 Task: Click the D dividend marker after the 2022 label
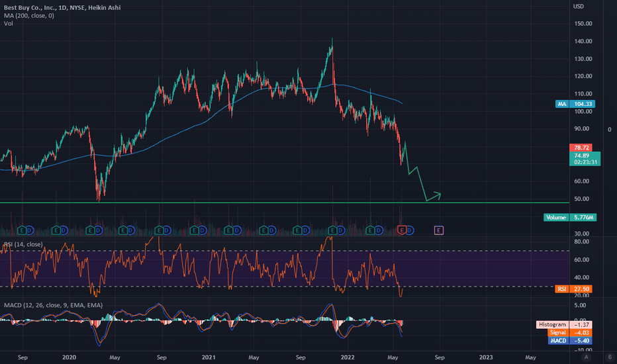(x=378, y=230)
